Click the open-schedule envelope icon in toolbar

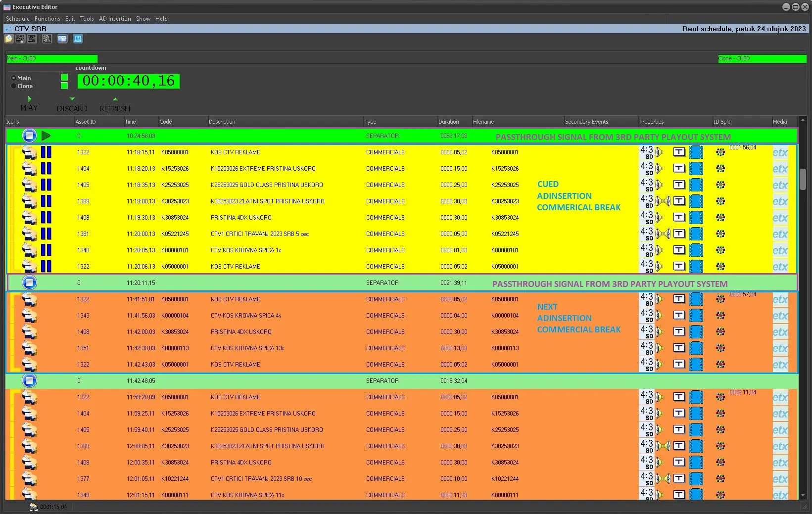[9, 39]
